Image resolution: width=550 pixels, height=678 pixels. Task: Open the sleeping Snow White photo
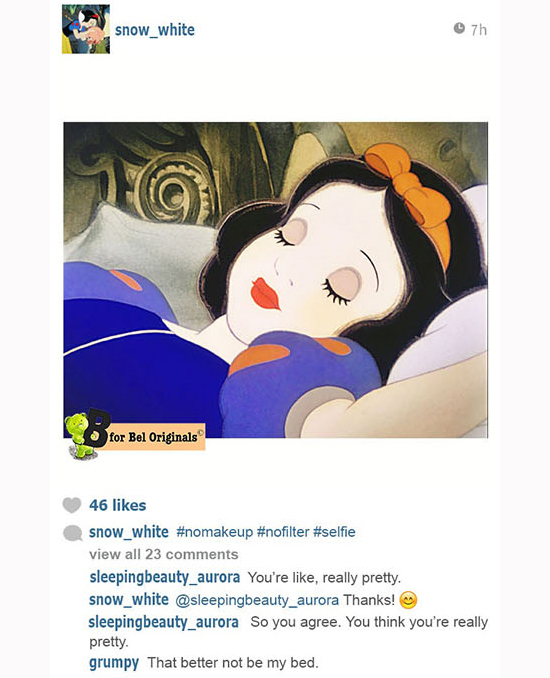pyautogui.click(x=275, y=280)
